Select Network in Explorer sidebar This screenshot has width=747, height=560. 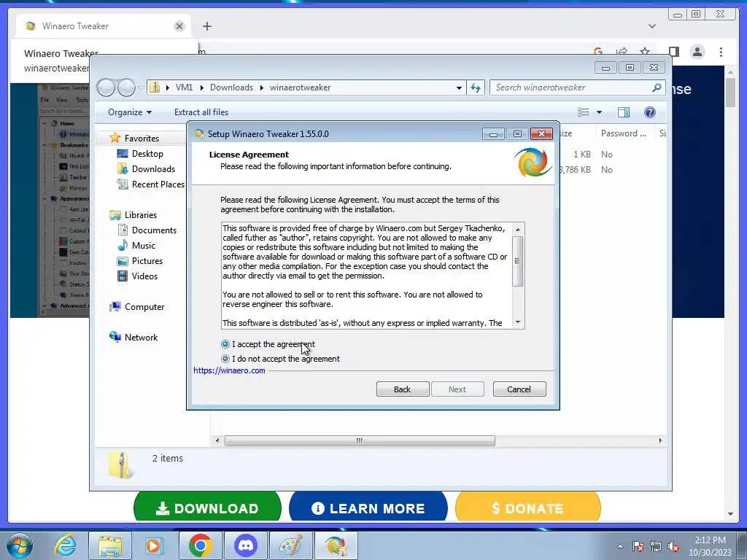tap(141, 337)
